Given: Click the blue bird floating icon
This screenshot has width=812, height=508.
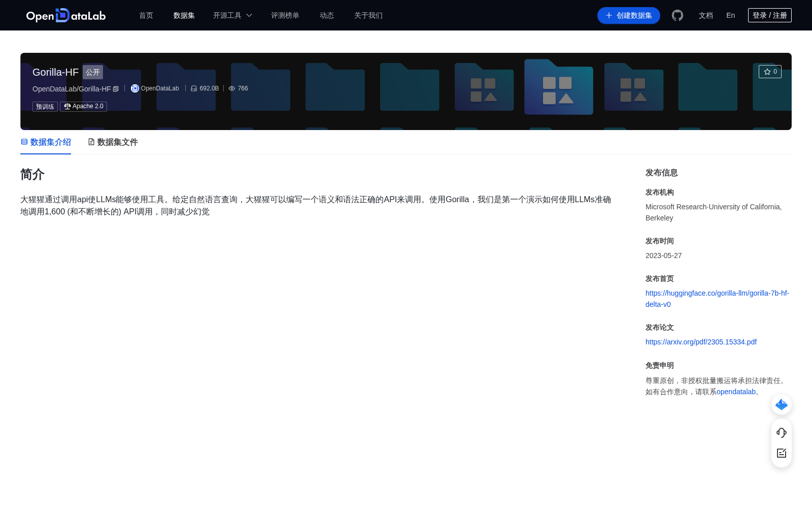Looking at the screenshot, I should tap(782, 404).
